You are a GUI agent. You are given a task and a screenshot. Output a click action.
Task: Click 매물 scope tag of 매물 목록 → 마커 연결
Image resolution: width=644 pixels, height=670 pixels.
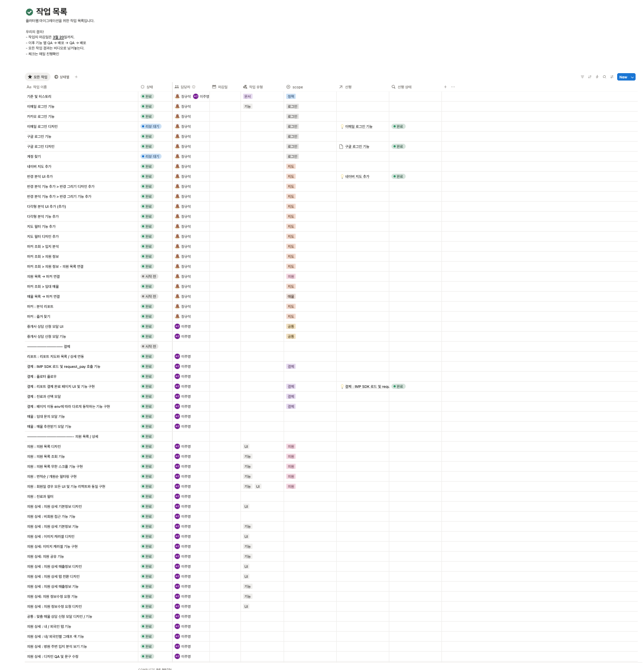coord(291,296)
